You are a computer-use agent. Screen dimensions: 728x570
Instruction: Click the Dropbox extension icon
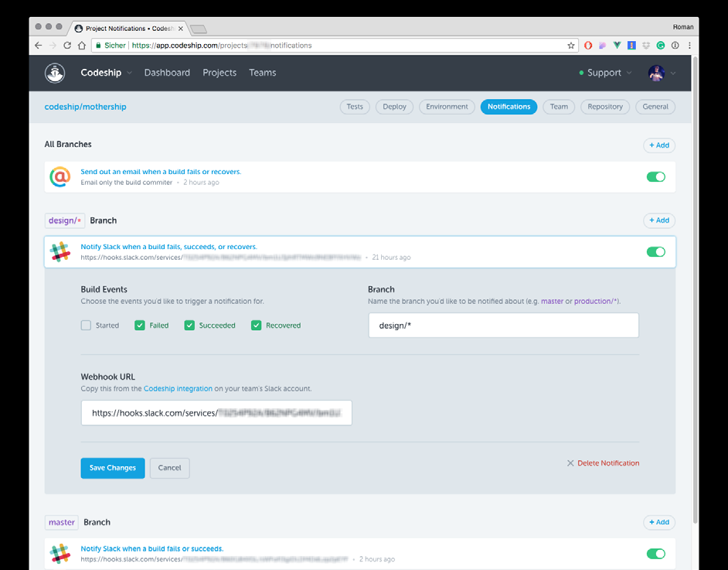646,46
